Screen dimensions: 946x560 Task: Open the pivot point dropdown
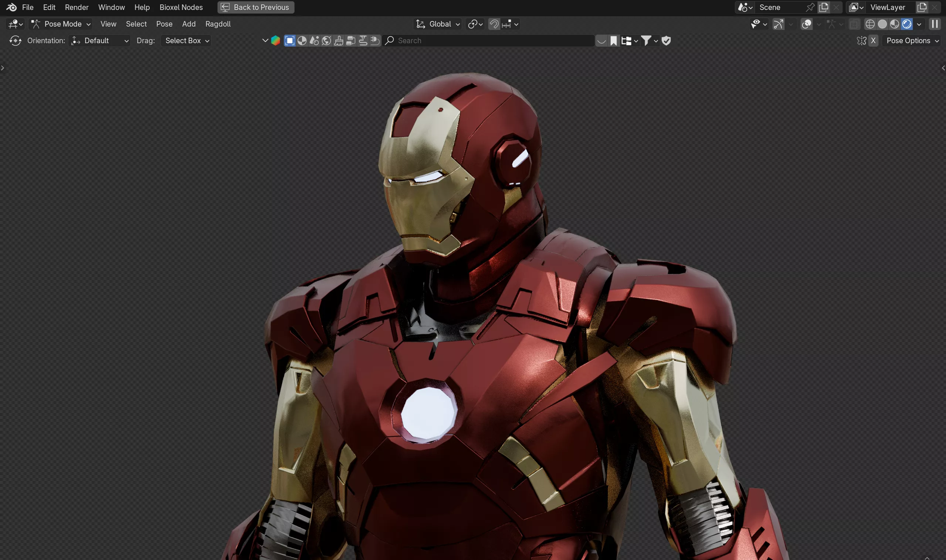(475, 24)
